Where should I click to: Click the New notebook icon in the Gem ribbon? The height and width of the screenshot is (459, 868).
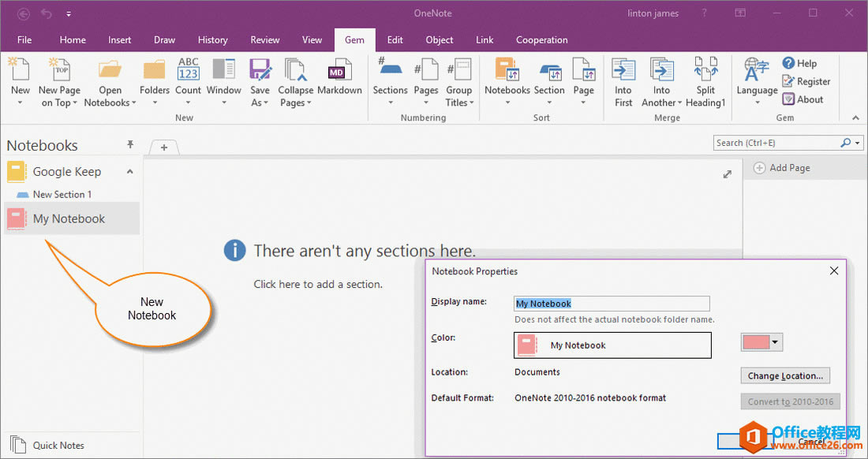click(20, 70)
